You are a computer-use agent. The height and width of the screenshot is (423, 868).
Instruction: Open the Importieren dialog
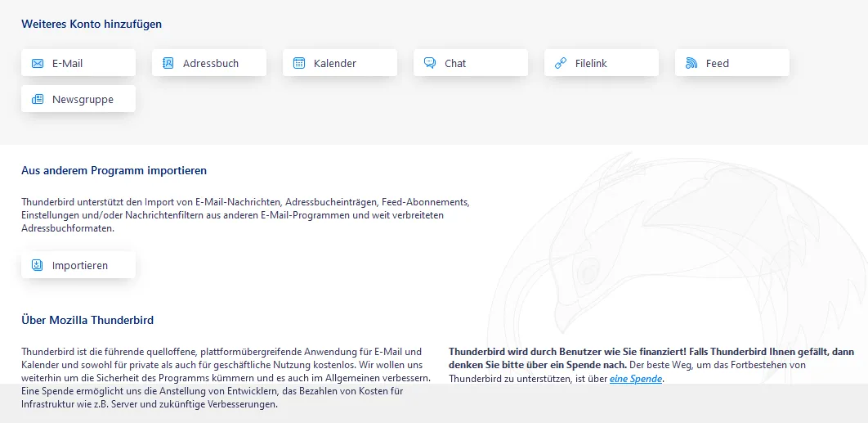click(x=78, y=264)
